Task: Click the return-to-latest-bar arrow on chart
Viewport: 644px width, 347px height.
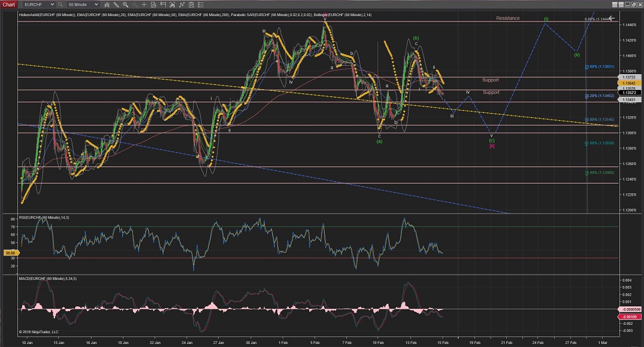Action: click(x=612, y=18)
